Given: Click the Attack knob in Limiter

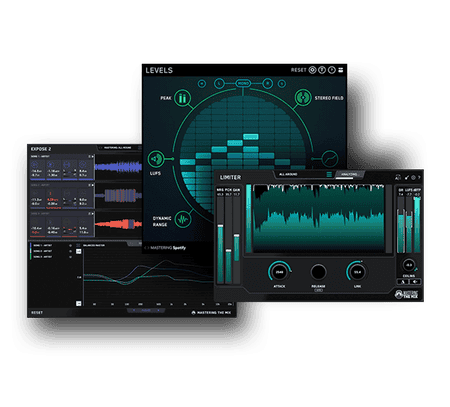Looking at the screenshot, I should (x=279, y=272).
